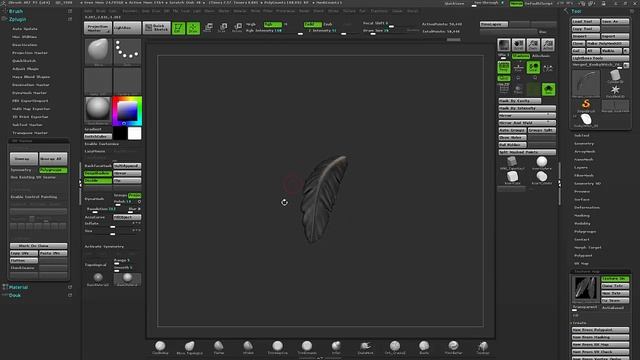Collapse the Zplugin palette header
640x360 pixels.
click(18, 19)
